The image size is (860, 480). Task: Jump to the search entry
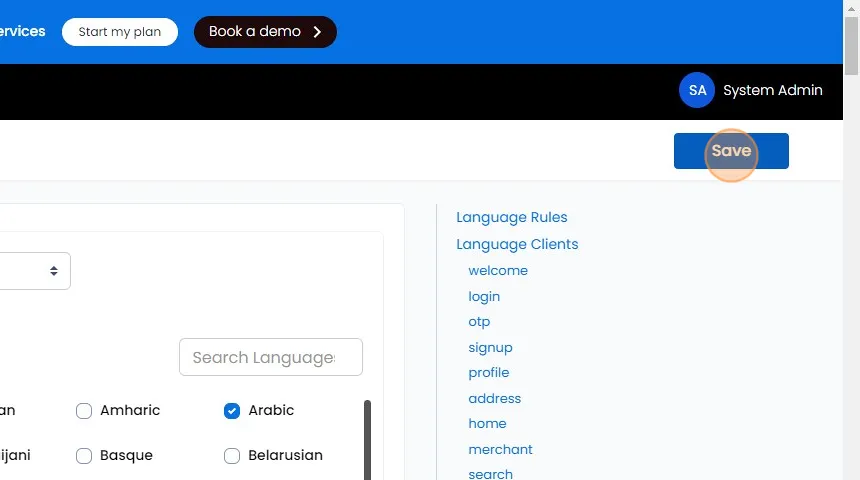(491, 474)
